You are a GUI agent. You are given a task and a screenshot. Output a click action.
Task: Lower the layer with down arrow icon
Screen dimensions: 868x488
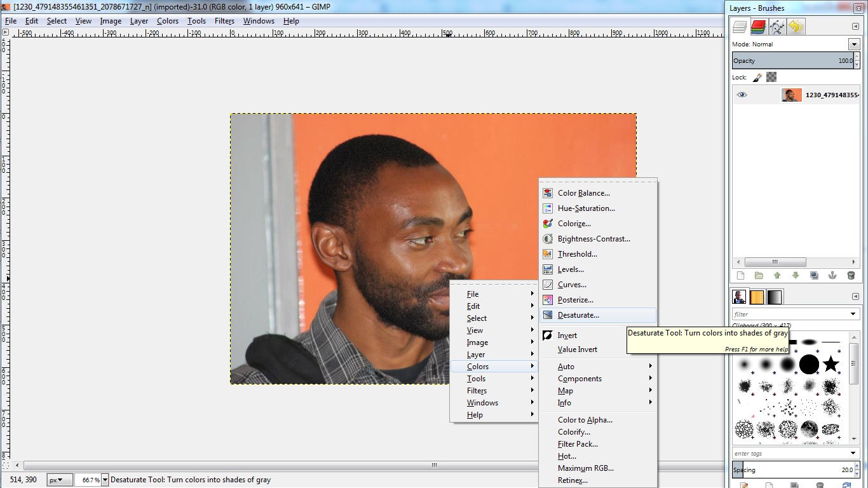coord(796,276)
